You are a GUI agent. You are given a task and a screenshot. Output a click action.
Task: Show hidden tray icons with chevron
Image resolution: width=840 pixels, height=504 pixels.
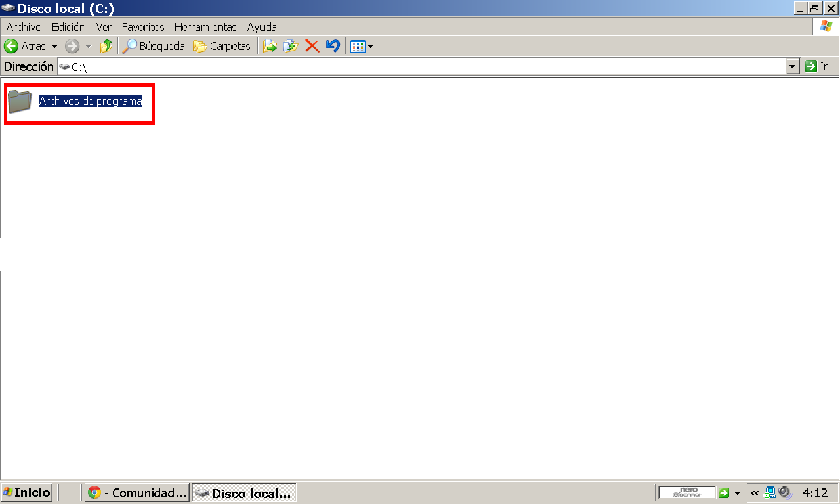pyautogui.click(x=755, y=493)
